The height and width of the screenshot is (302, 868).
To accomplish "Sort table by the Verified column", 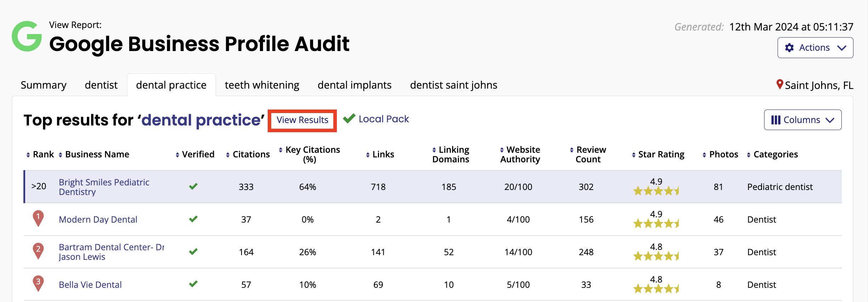I will click(195, 155).
